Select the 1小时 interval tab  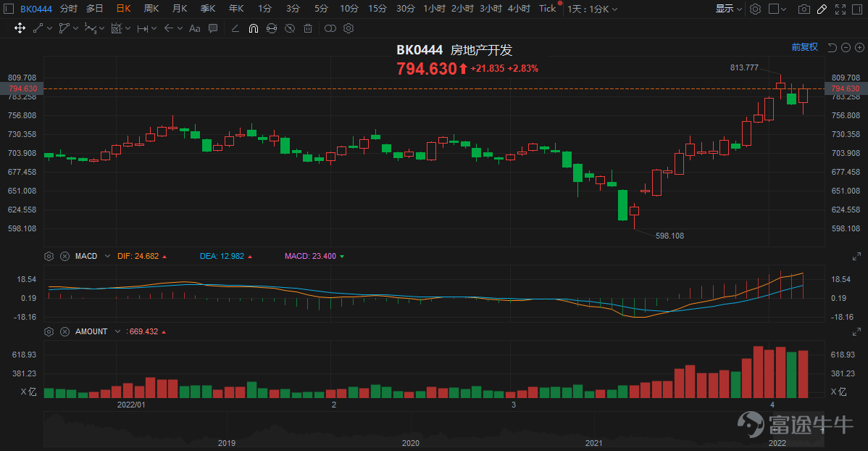pos(434,9)
